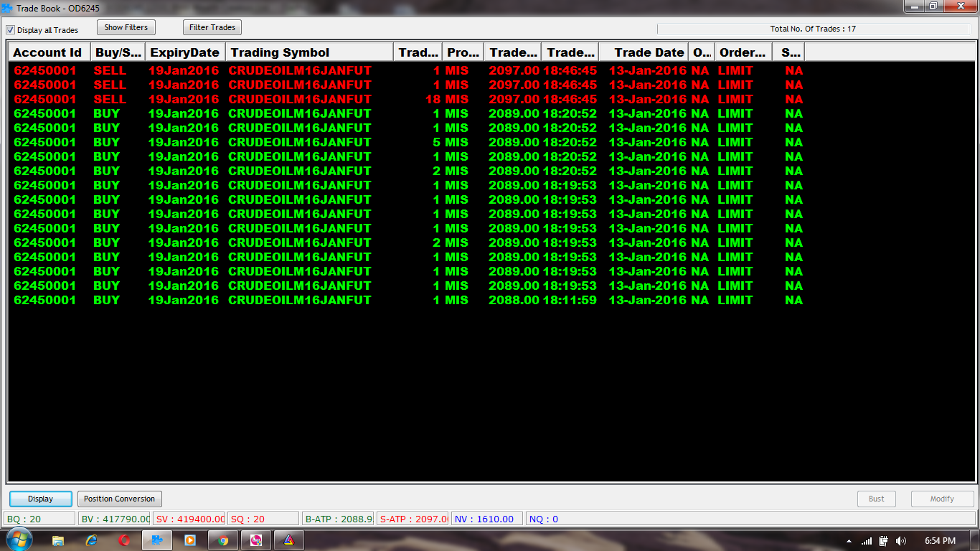Open the Windows Start menu
This screenshot has width=980, height=551.
point(17,540)
